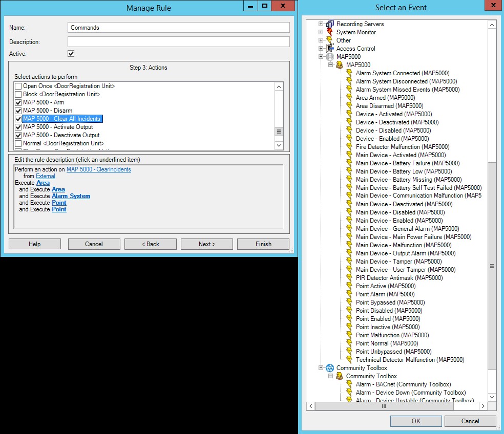Click the Recording Servers icon

point(330,24)
